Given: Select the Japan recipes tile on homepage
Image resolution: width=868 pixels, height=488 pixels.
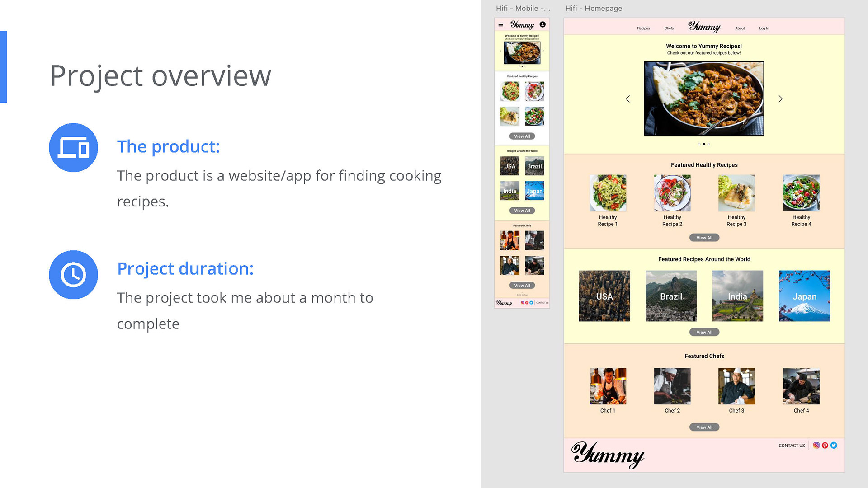Looking at the screenshot, I should coord(804,296).
